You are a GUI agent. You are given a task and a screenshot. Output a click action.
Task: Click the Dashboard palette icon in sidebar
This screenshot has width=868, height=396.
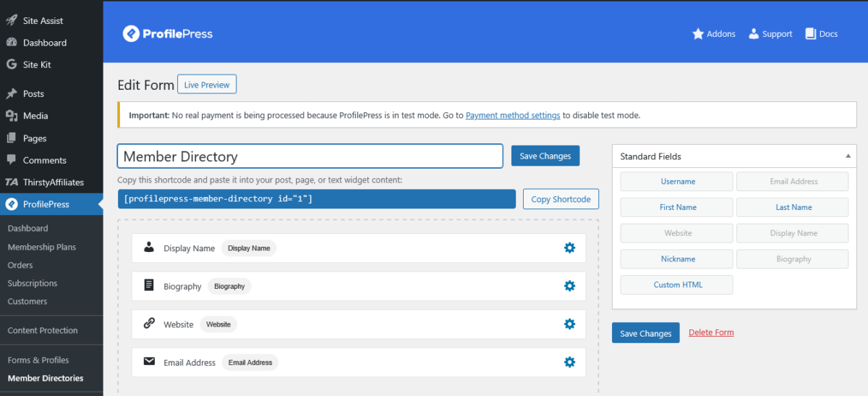tap(12, 43)
